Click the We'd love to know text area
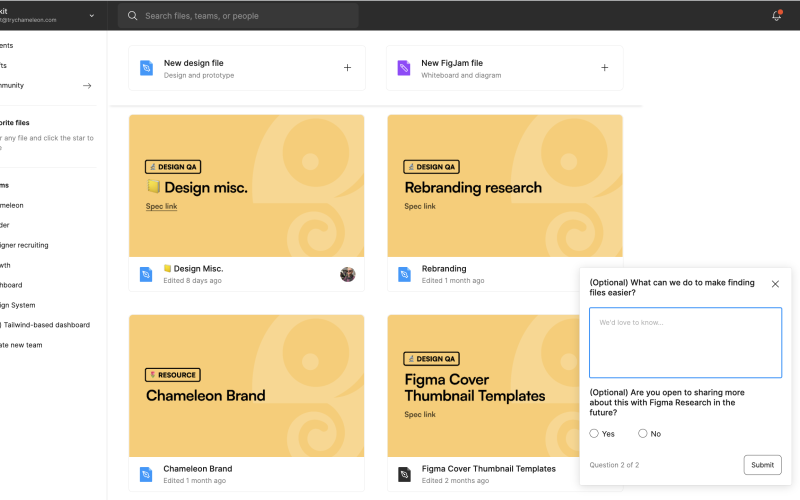Viewport: 800px width, 500px height. 685,342
